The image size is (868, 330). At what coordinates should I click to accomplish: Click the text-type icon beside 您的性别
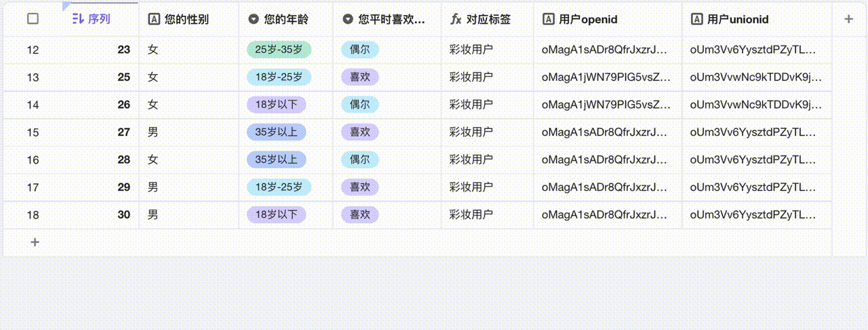pyautogui.click(x=154, y=20)
